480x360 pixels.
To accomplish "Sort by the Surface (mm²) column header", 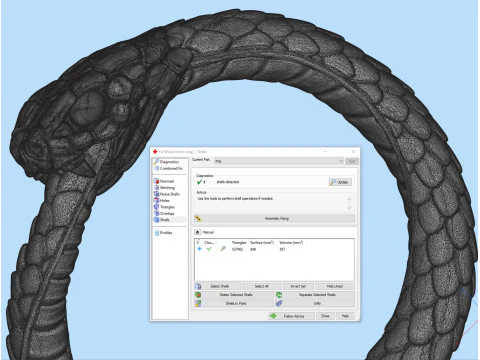I will (262, 243).
